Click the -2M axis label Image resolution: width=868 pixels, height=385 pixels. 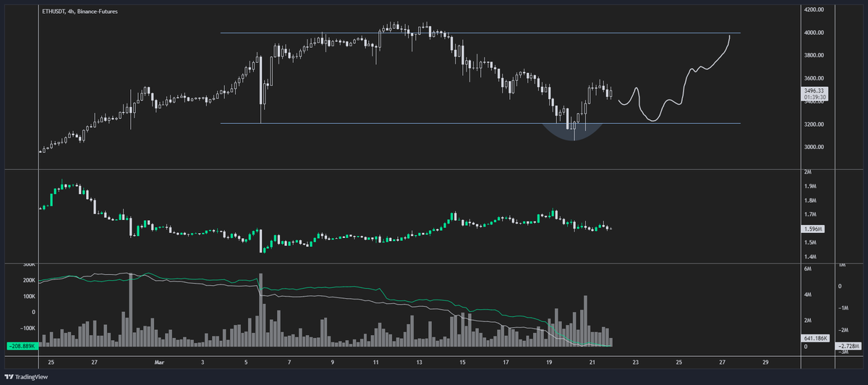click(x=843, y=330)
